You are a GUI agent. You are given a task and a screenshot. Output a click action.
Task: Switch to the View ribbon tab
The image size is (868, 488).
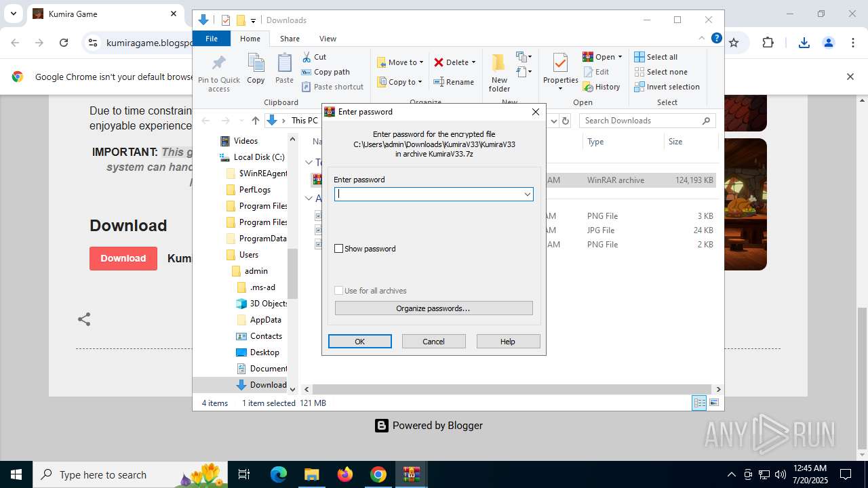(328, 39)
